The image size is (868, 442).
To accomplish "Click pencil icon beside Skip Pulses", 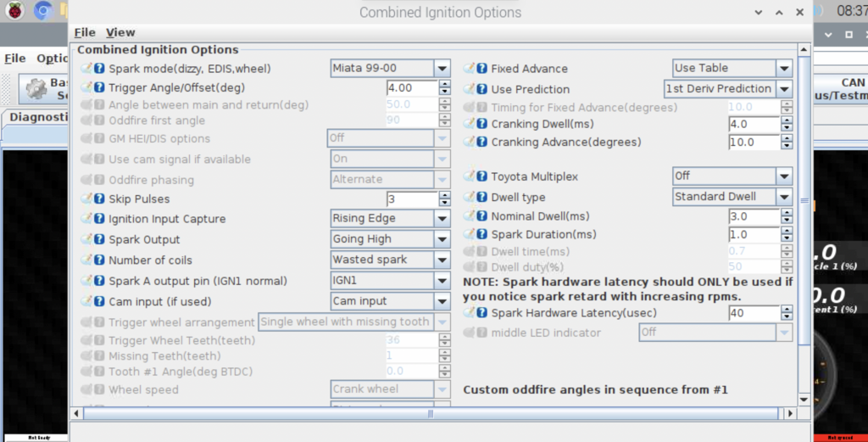I will [86, 199].
